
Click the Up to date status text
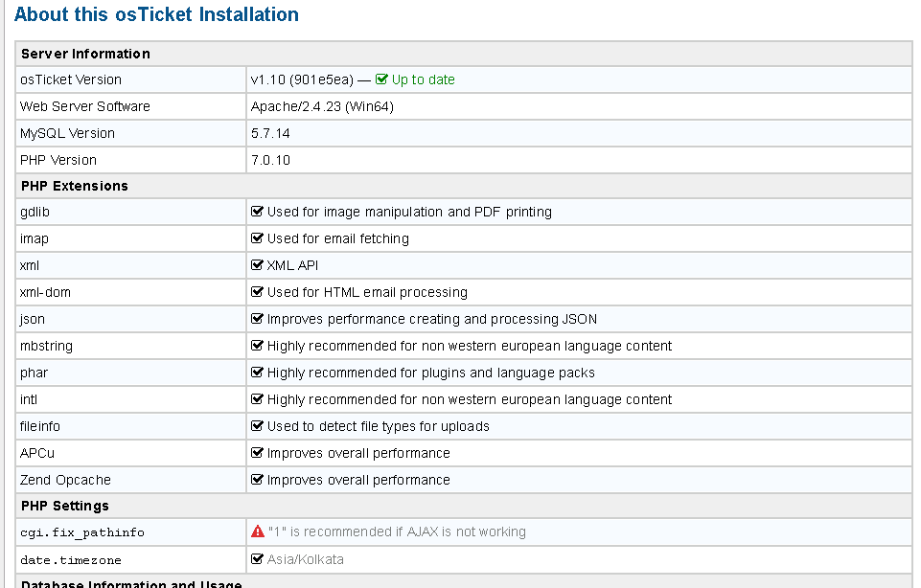423,79
